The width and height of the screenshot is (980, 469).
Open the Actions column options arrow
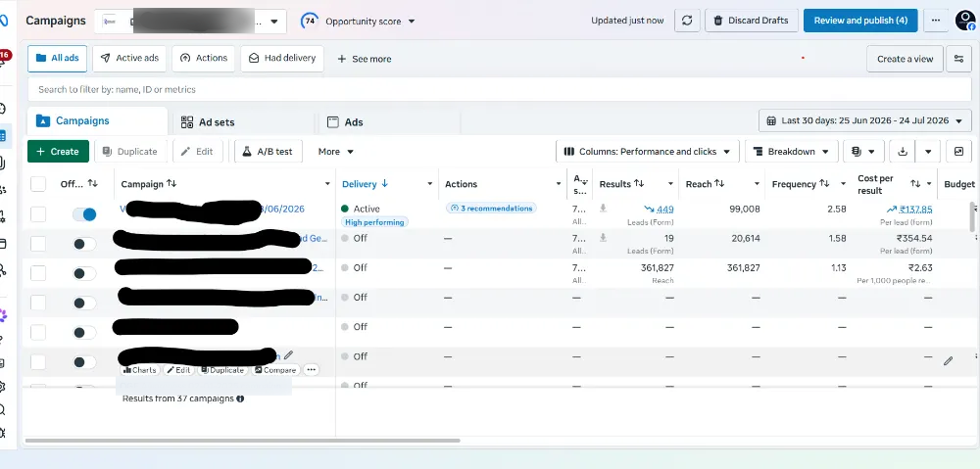click(x=559, y=184)
